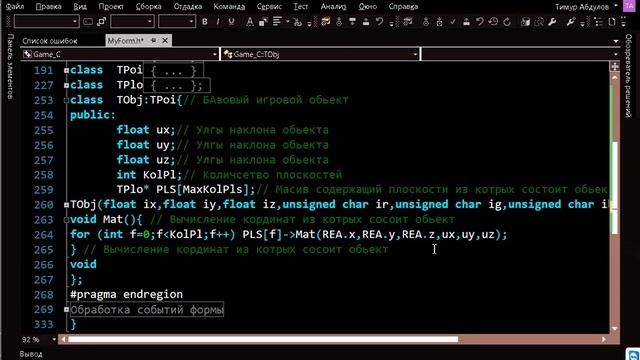Toggle italic formatting in toolbar

[218, 22]
